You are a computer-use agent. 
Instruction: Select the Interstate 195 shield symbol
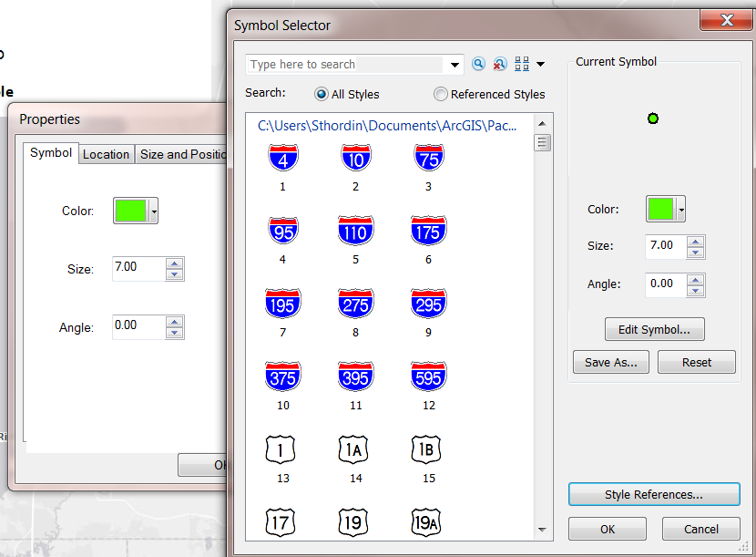point(283,304)
